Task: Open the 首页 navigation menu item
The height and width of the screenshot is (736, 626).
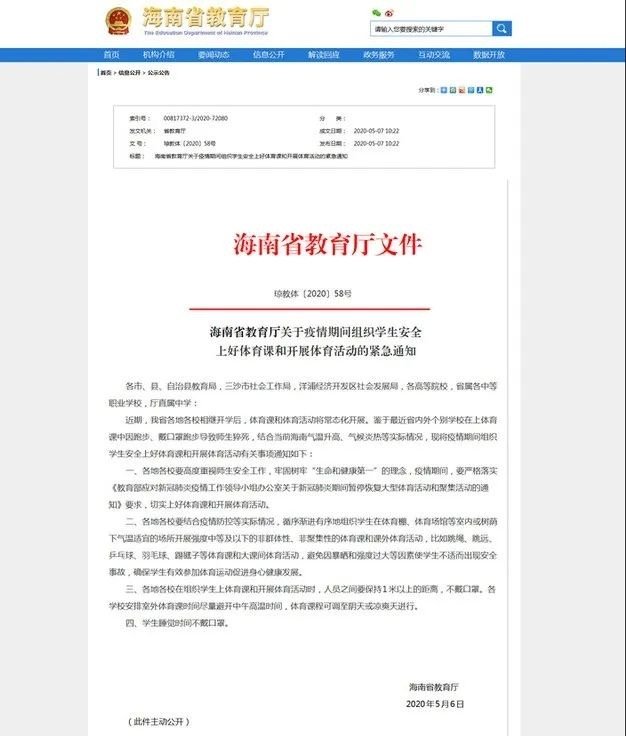Action: click(112, 54)
